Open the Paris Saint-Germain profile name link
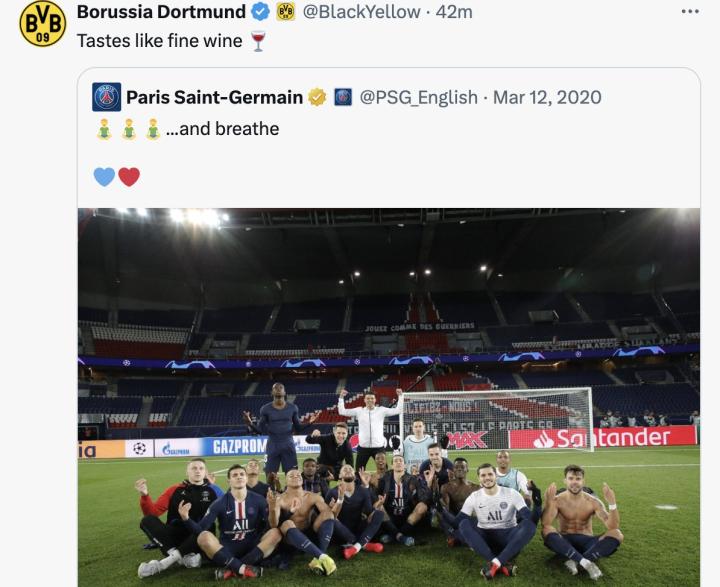720x587 pixels. click(x=214, y=97)
